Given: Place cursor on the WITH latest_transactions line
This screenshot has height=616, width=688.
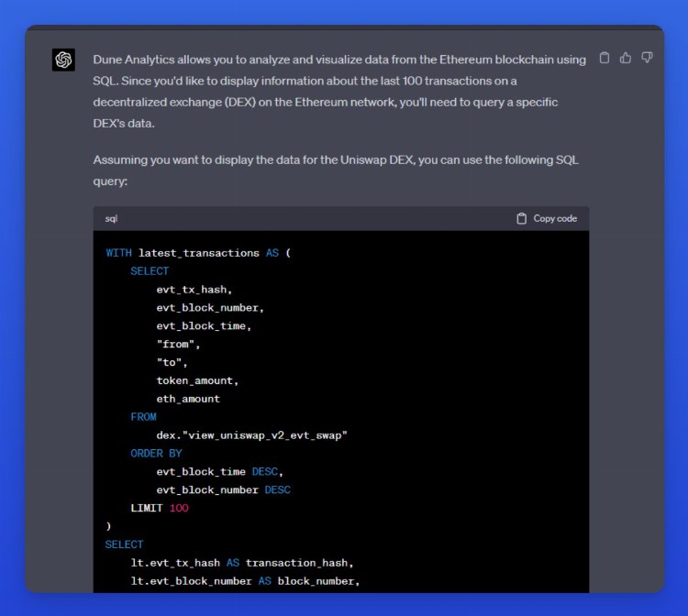Looking at the screenshot, I should (x=197, y=253).
